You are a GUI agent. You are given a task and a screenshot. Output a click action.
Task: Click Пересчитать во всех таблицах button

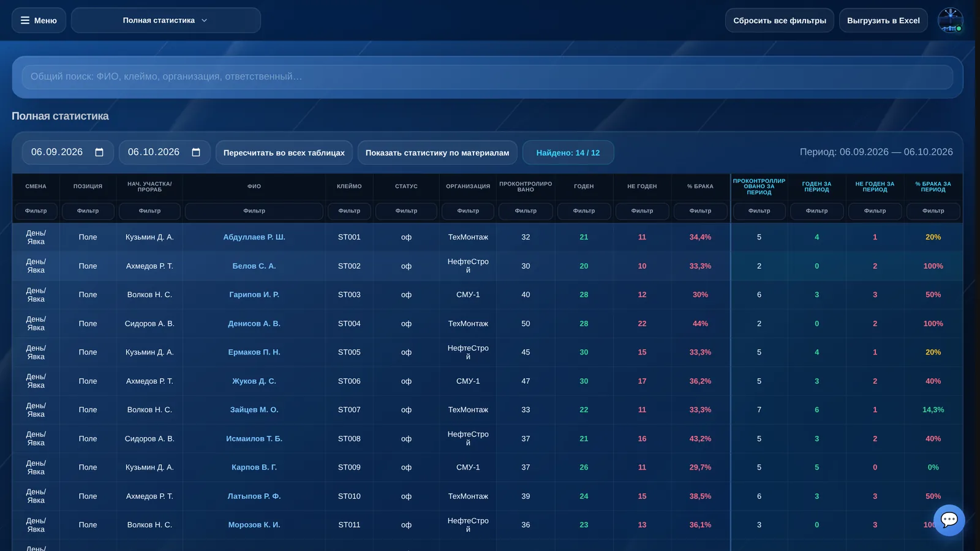[x=284, y=152]
